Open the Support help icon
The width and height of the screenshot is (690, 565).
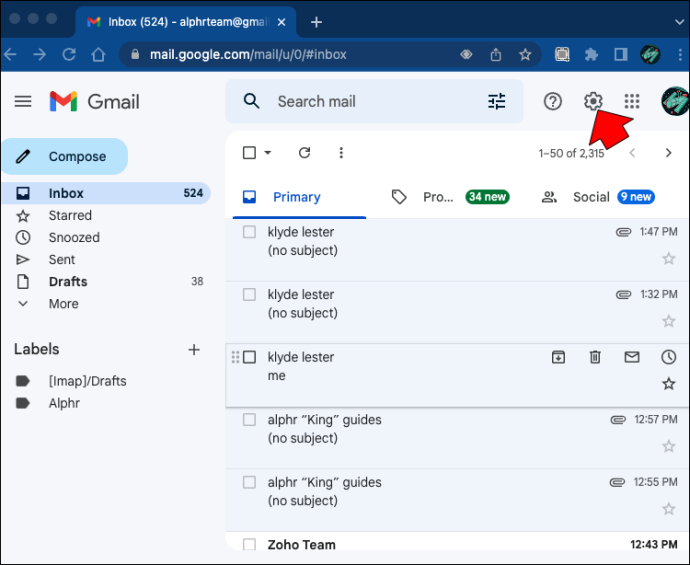(x=552, y=102)
